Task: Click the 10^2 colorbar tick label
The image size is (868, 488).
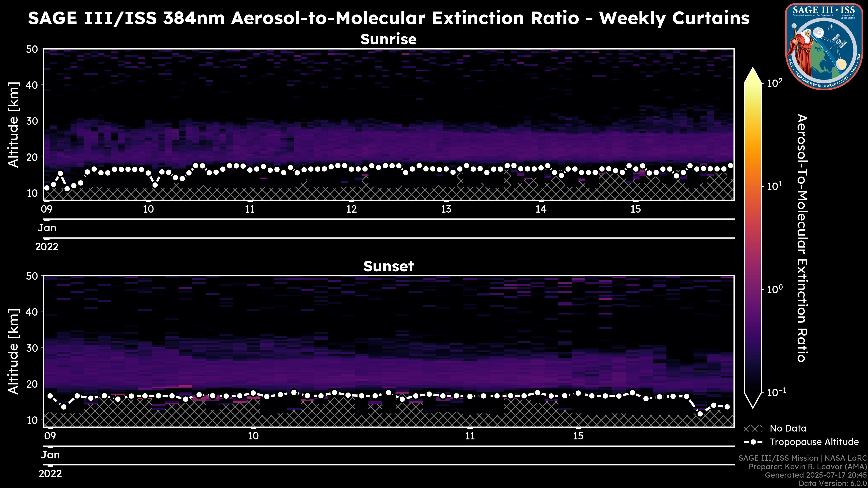Action: (x=775, y=83)
